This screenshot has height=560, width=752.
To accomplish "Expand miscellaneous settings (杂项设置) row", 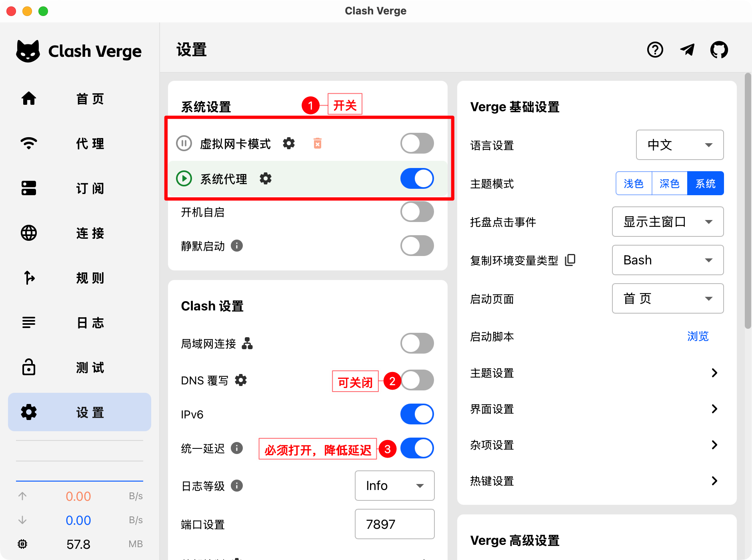I will tap(596, 445).
